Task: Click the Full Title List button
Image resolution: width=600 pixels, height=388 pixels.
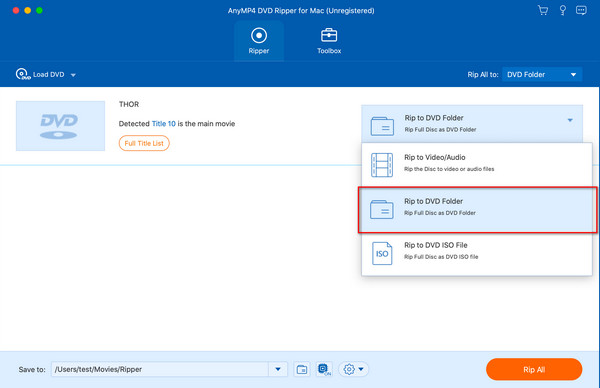Action: tap(144, 143)
